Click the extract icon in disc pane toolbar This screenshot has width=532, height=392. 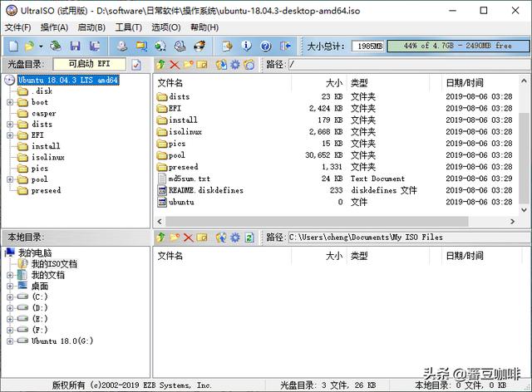coord(221,65)
